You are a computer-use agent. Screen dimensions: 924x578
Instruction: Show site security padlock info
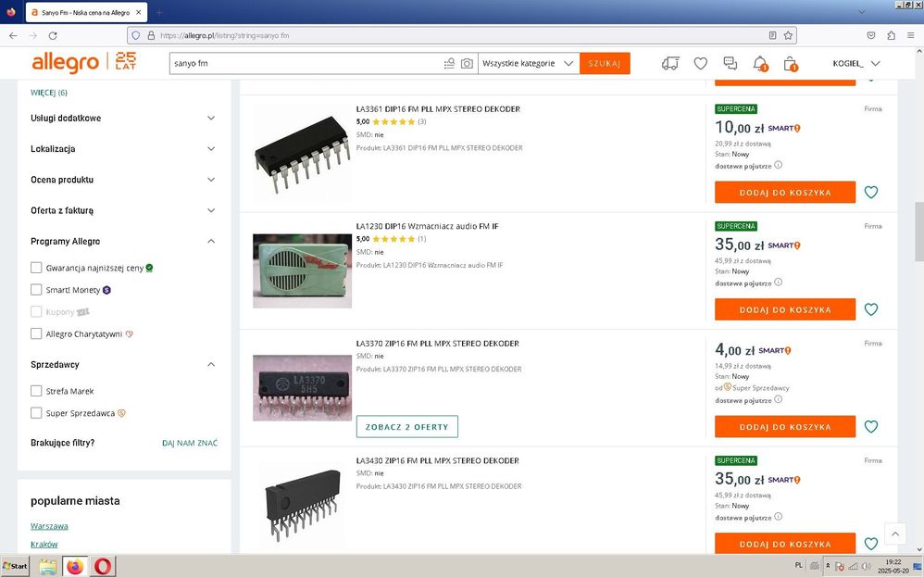[151, 35]
